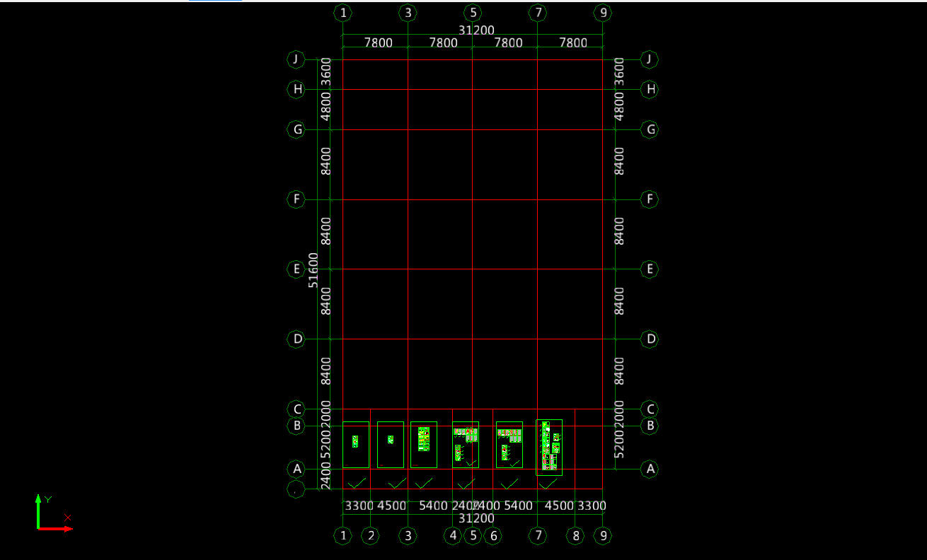
Task: Open drawing frame overlapping axis 7
Action: pyautogui.click(x=549, y=447)
